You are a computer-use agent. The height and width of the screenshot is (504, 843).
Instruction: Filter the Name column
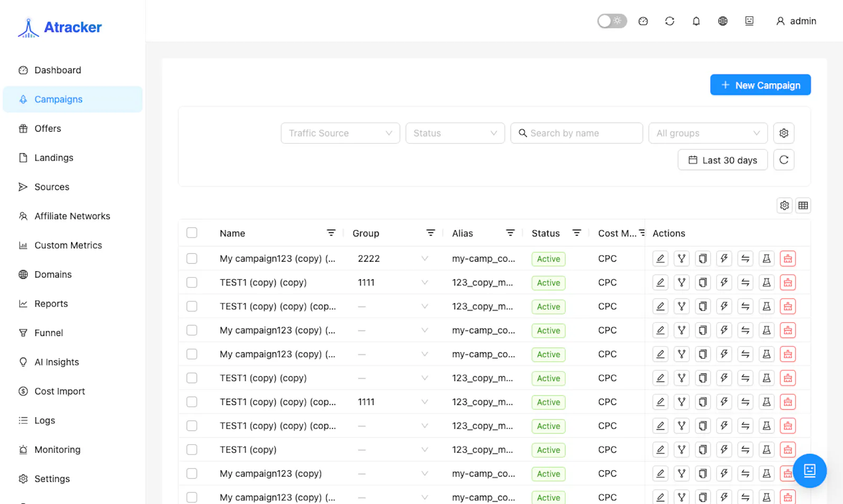[331, 233]
